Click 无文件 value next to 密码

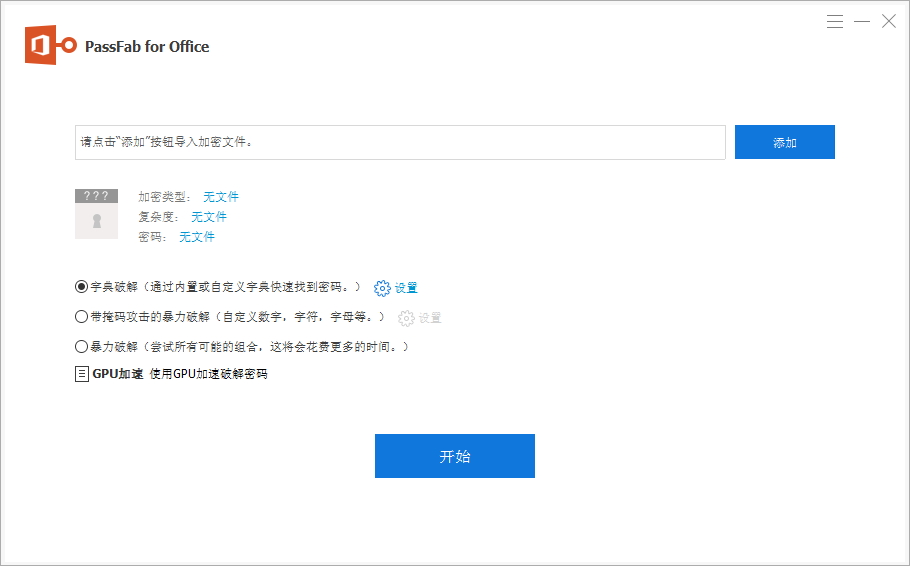(x=197, y=237)
